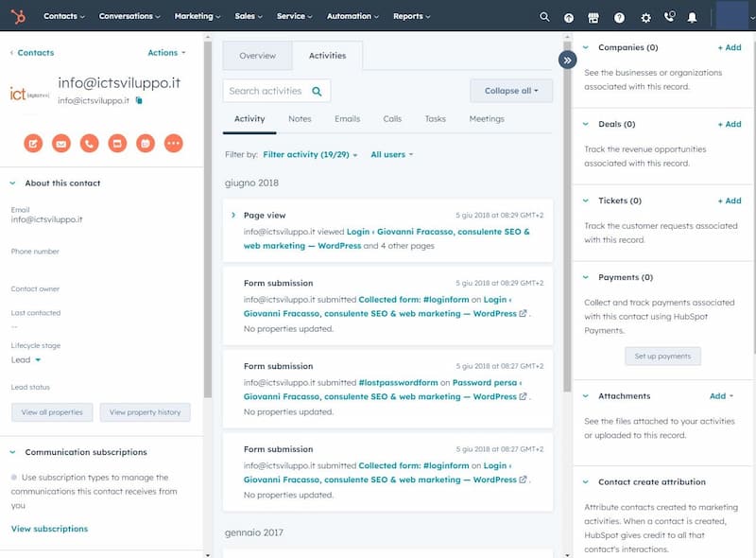Viewport: 756px width, 558px height.
Task: Collapse the right sidebar with double-arrow button
Action: click(568, 61)
